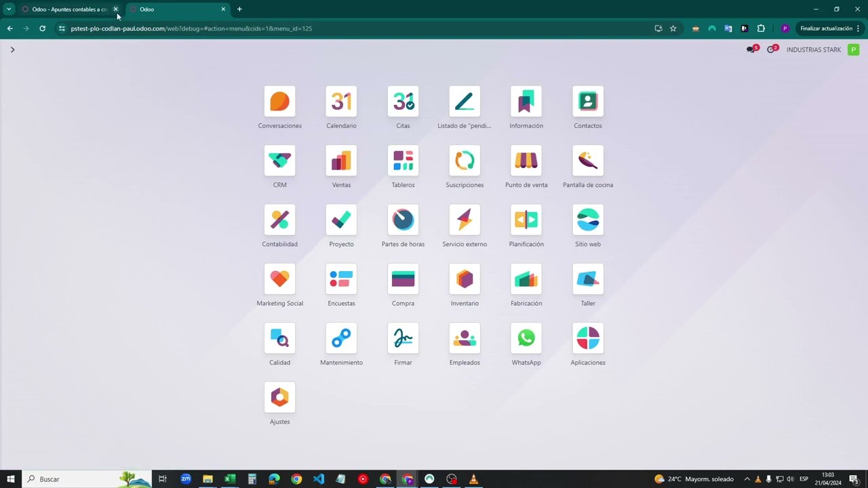Open the Tableros app

coord(403,161)
